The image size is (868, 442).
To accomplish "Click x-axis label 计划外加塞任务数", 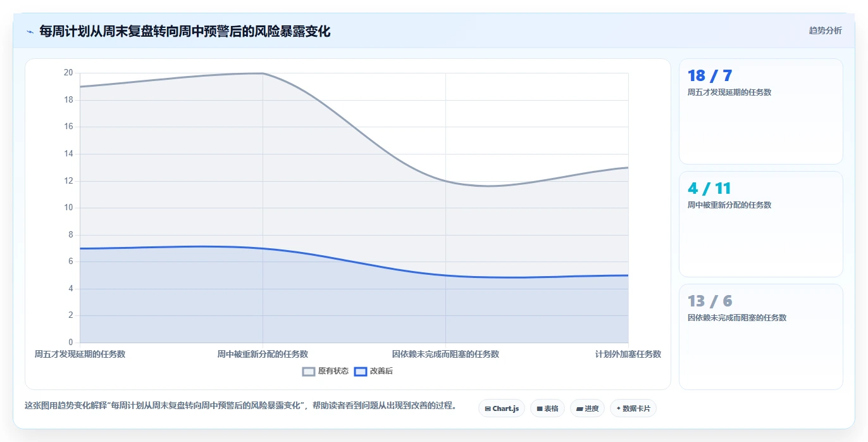I will click(x=628, y=354).
